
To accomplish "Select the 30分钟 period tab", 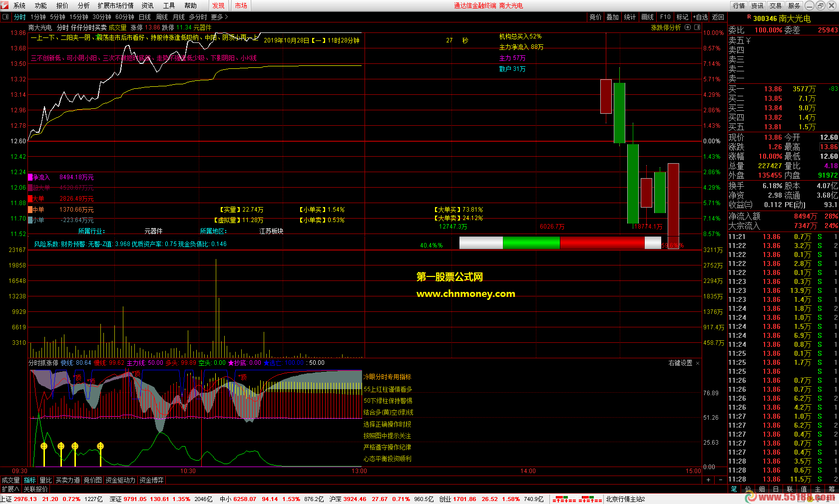I will pyautogui.click(x=102, y=17).
